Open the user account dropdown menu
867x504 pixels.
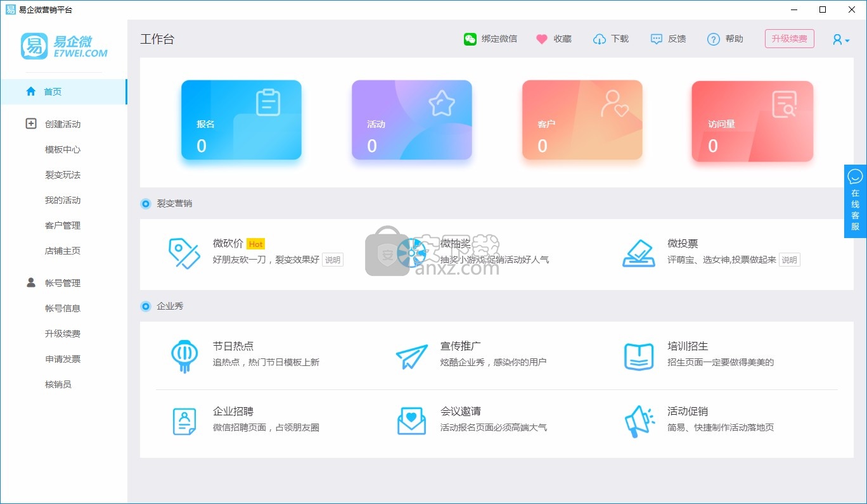point(840,39)
